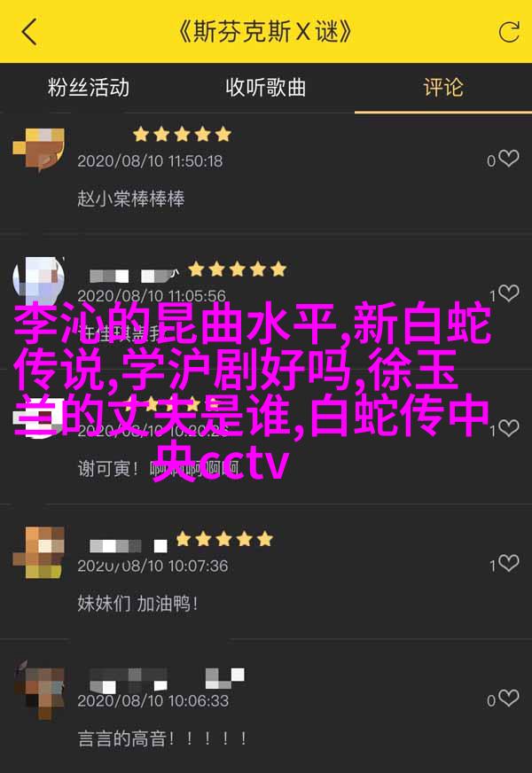The width and height of the screenshot is (532, 773).
Task: Toggle heart on the 11:05:56 comment
Action: click(x=508, y=293)
